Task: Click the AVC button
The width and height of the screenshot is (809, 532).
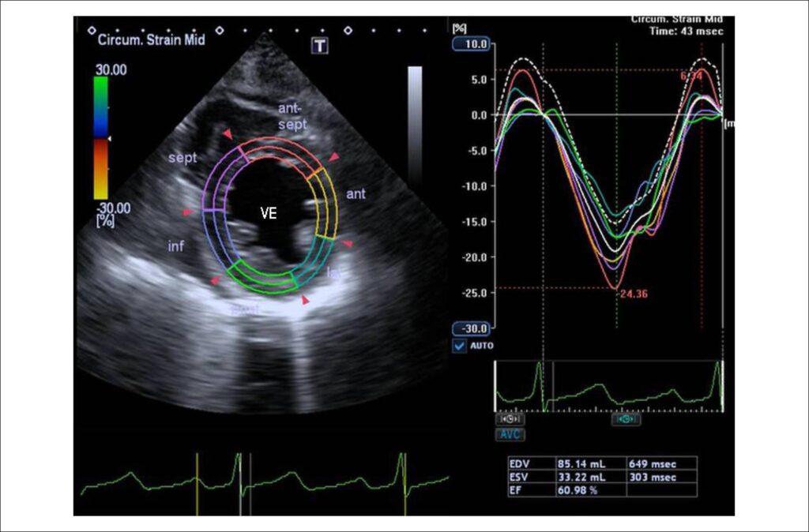Action: coord(510,434)
